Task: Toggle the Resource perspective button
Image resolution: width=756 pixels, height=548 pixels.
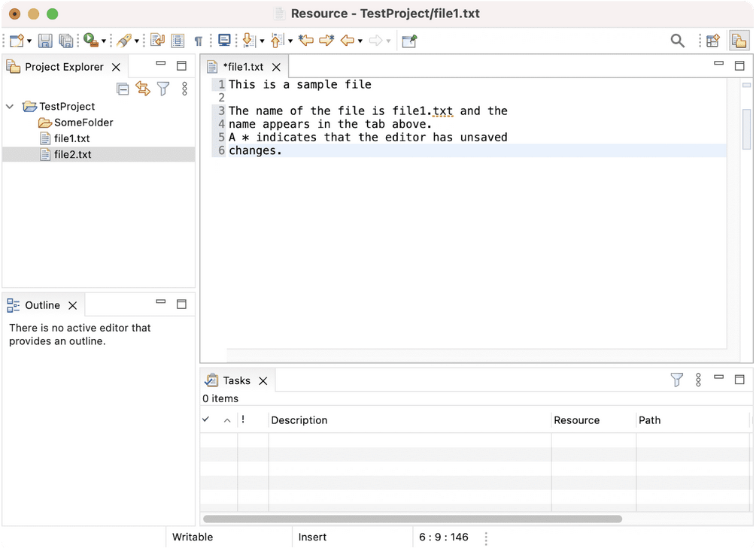Action: pos(739,41)
